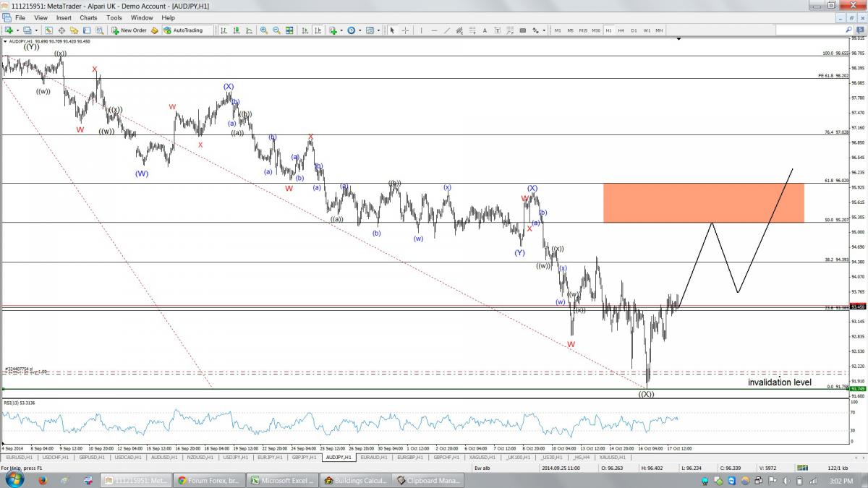Switch to the EURJPY,H1 chart tab
The image size is (868, 488).
click(270, 458)
